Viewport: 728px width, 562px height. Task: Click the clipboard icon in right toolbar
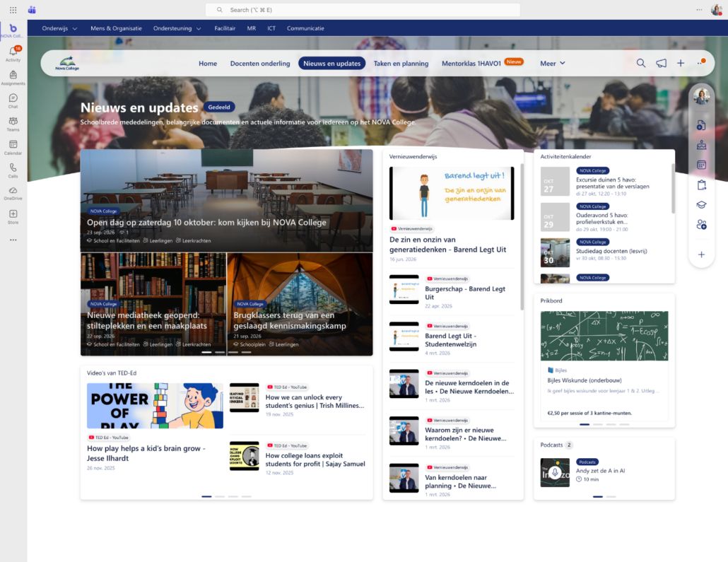[x=702, y=185]
